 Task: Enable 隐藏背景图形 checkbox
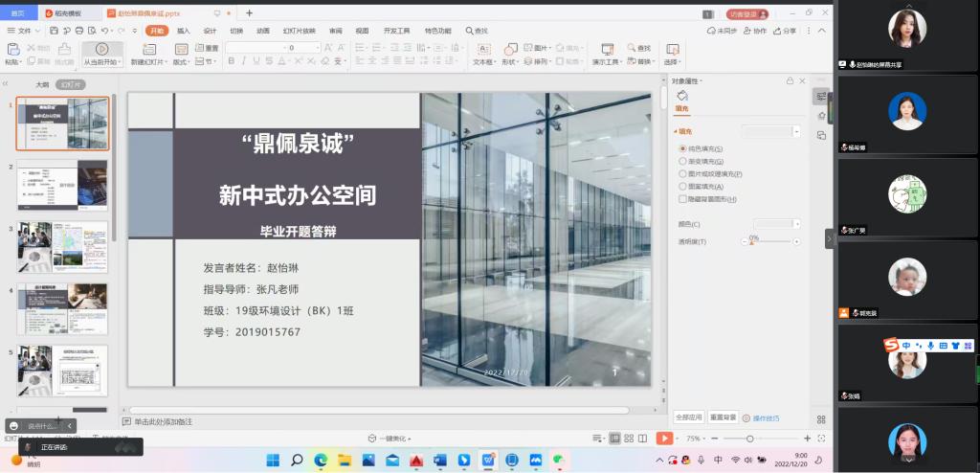682,199
